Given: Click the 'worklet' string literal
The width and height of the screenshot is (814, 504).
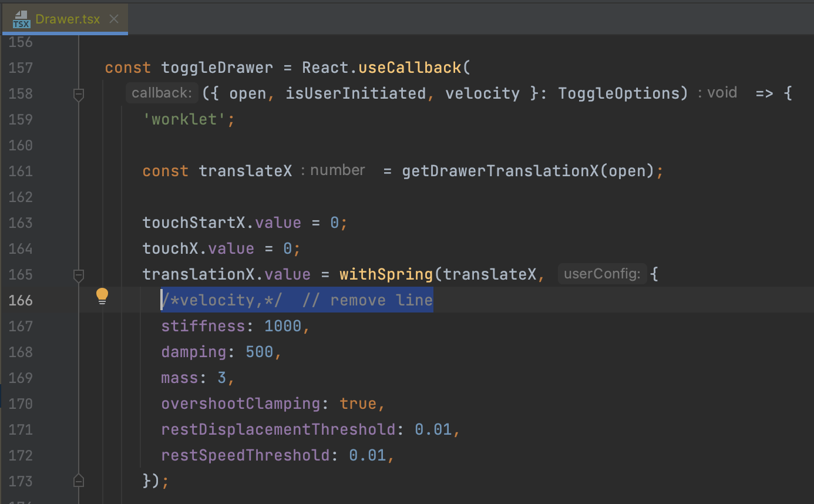Looking at the screenshot, I should click(184, 119).
